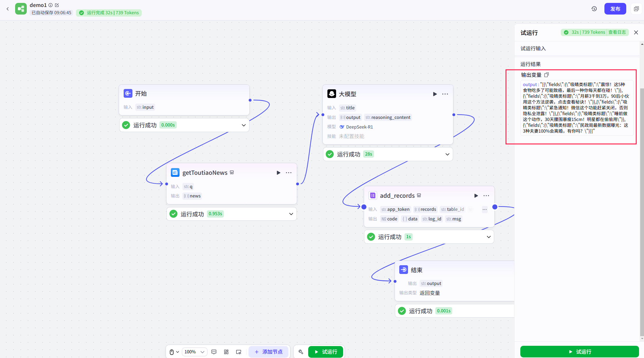Viewport: 644px width, 358px height.
Task: Copy the output variable with copy icon
Action: 547,75
